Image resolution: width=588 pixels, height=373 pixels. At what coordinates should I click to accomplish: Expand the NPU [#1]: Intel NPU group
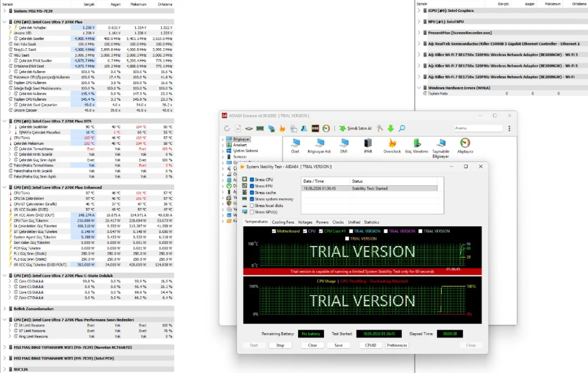coord(419,22)
